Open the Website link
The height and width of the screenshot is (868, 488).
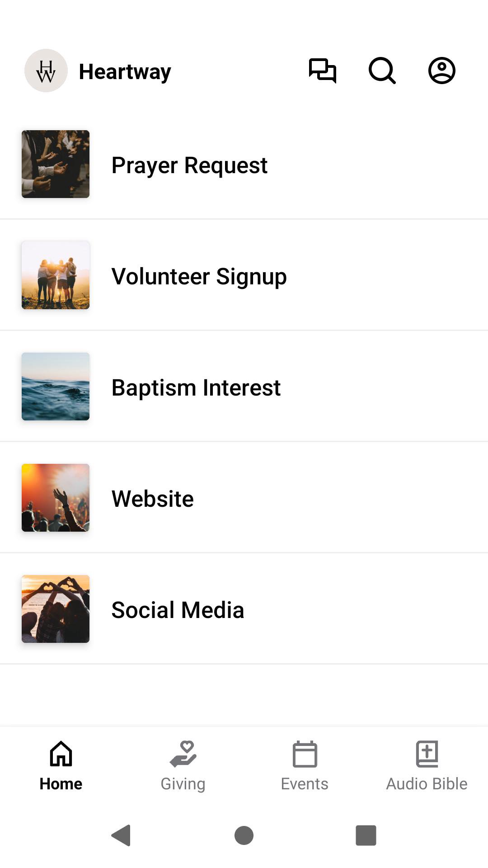153,499
